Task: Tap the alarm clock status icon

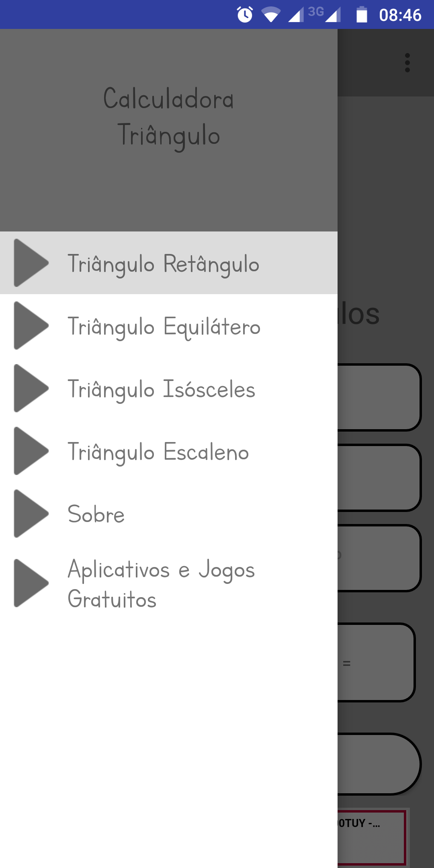Action: point(245,15)
